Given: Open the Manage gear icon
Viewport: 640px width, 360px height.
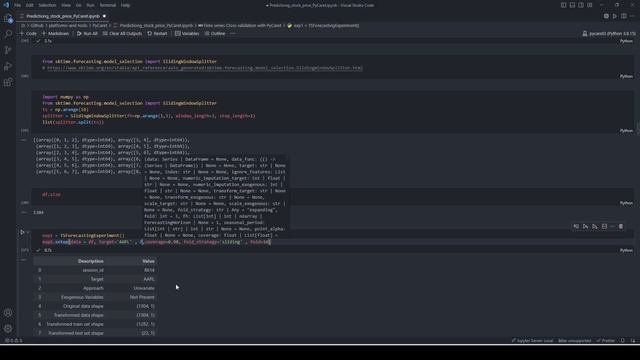Looking at the screenshot, I should coord(8,329).
